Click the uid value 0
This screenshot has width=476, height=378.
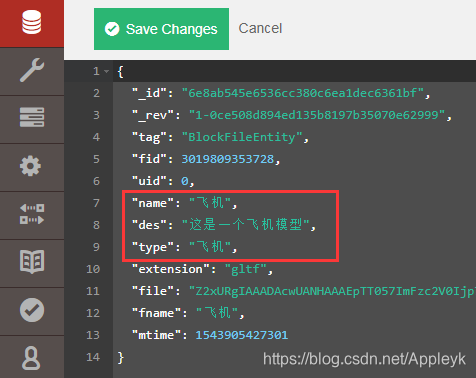(x=185, y=181)
